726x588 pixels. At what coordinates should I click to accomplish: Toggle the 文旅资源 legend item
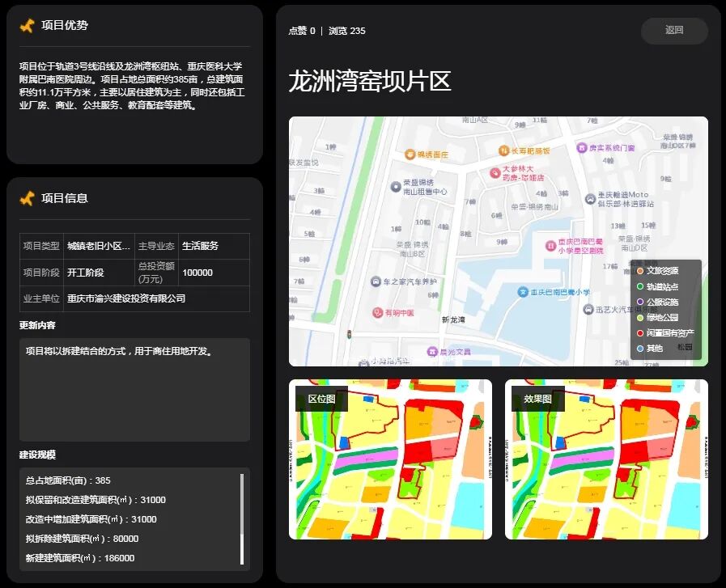[658, 271]
